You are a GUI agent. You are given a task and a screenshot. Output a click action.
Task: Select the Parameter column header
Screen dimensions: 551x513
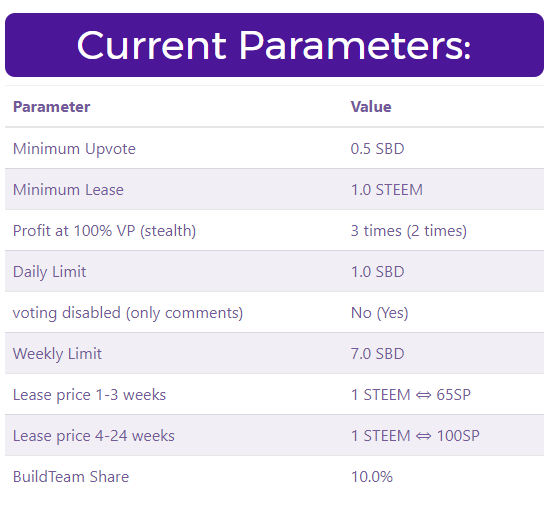point(52,107)
